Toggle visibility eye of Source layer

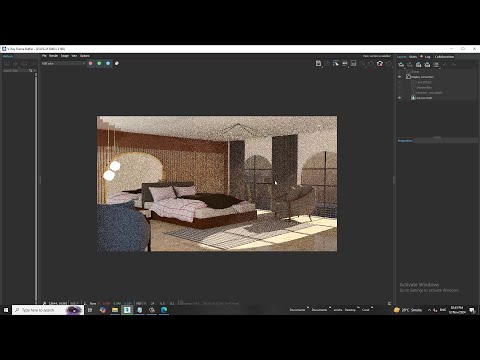(400, 98)
